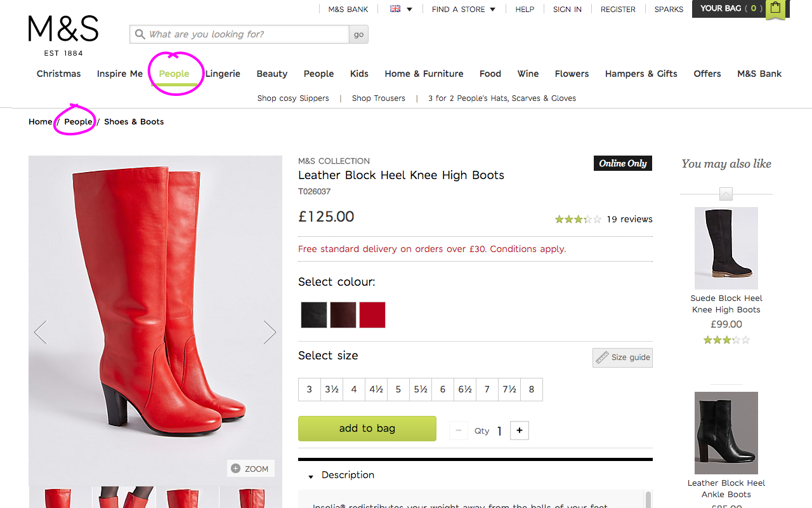
Task: Click the M&S logo
Action: 63,36
